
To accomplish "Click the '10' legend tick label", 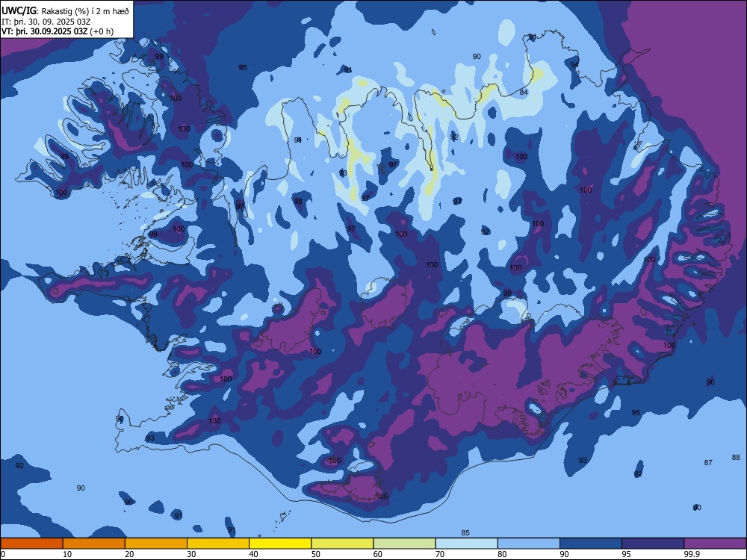I will pyautogui.click(x=67, y=554).
